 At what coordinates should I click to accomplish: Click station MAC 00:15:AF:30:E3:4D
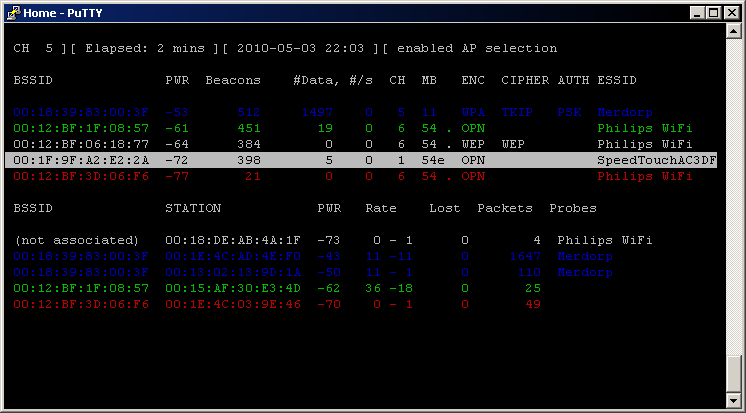click(x=233, y=288)
